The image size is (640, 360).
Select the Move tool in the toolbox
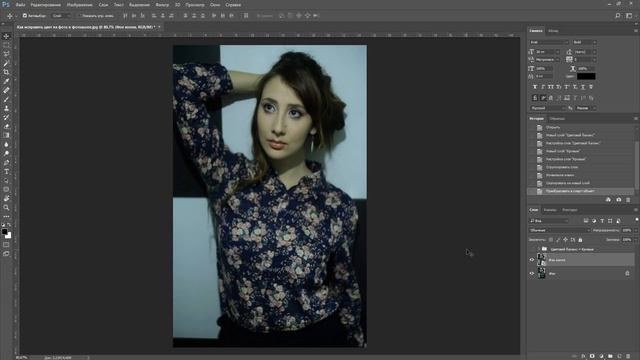6,36
